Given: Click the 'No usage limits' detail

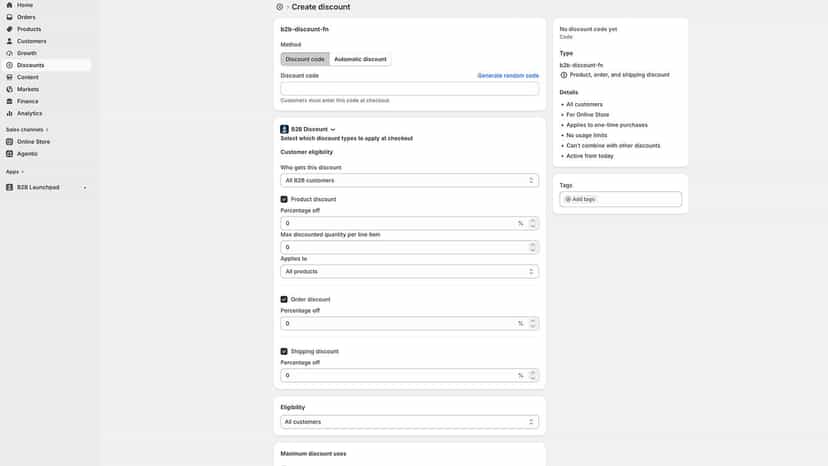Looking at the screenshot, I should pos(587,135).
